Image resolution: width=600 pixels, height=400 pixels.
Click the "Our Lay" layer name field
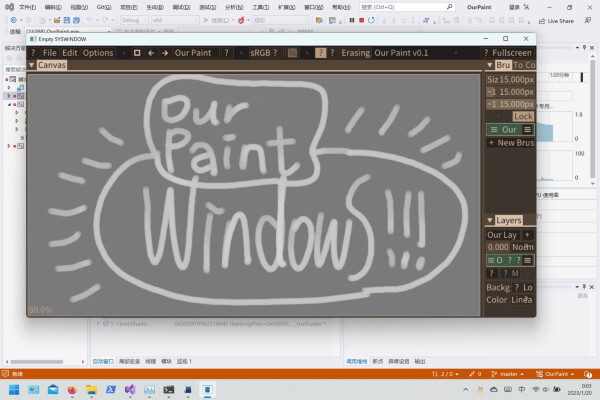tap(502, 235)
